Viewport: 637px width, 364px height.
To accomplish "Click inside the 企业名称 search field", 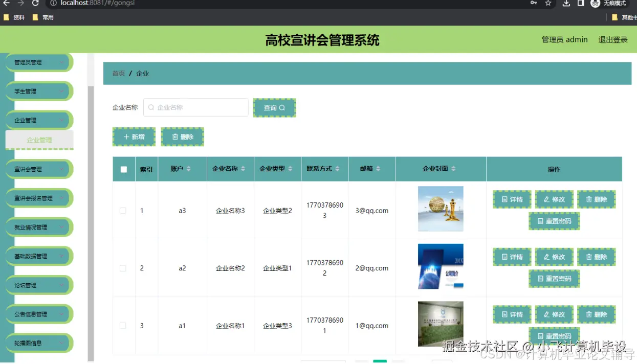I will (x=195, y=107).
